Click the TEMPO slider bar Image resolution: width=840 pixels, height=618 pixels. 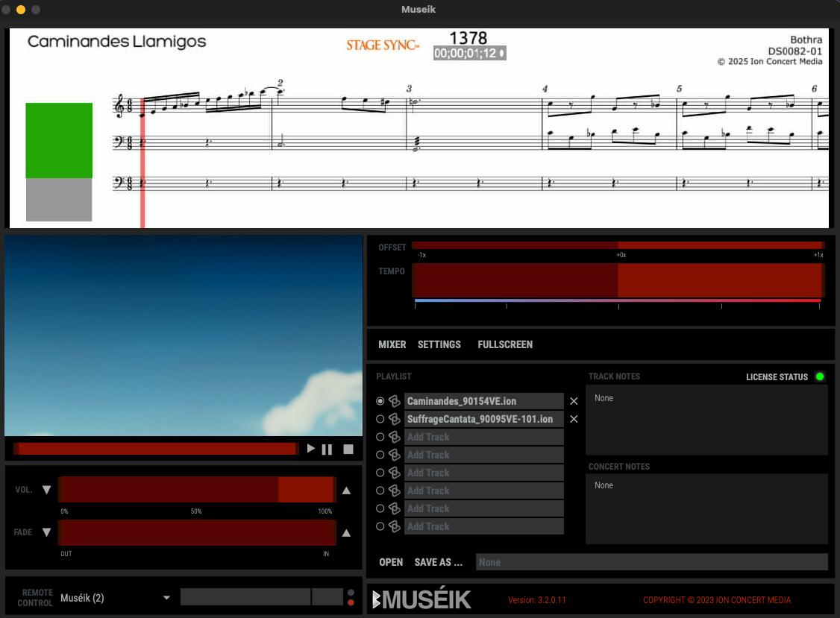point(618,280)
